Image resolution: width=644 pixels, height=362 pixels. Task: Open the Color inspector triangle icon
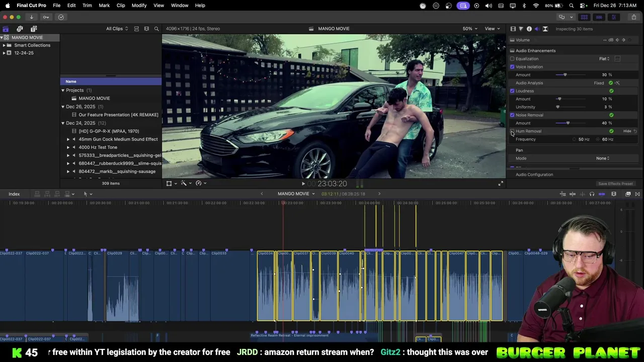521,29
